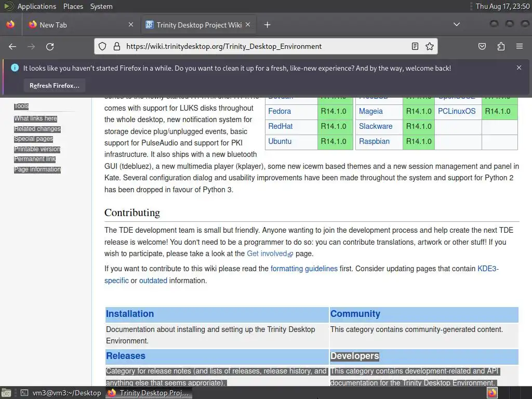Click the Firefox View icon beside tabs
The height and width of the screenshot is (399, 532).
pos(10,24)
